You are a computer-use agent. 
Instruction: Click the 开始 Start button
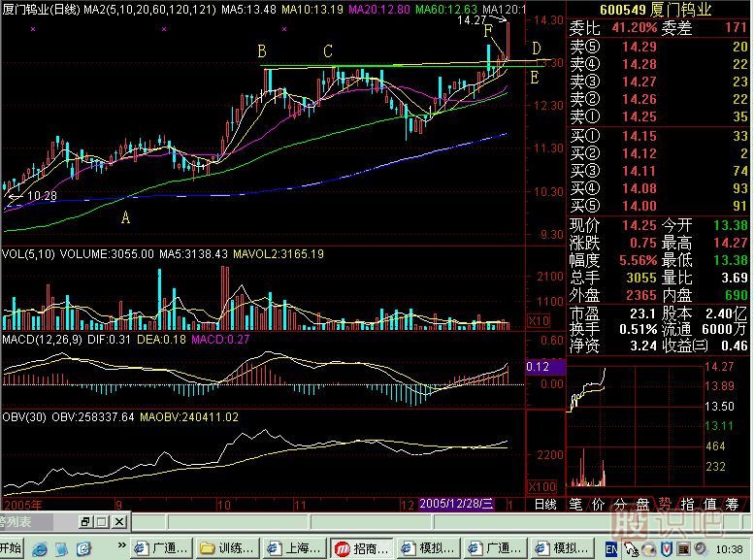[12, 548]
